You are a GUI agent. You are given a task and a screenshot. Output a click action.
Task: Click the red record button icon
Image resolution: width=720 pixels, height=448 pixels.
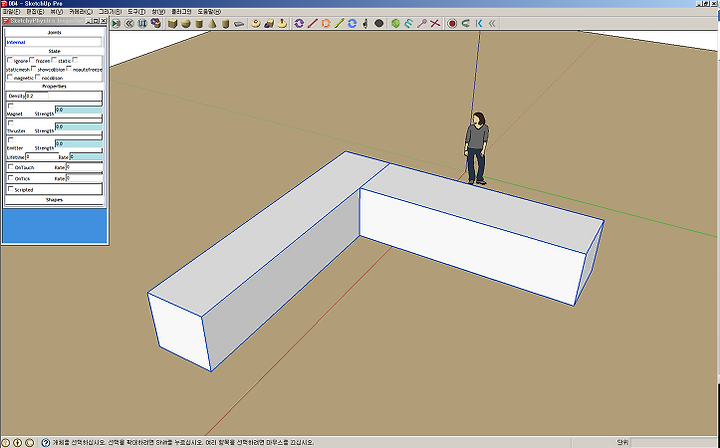tap(452, 23)
